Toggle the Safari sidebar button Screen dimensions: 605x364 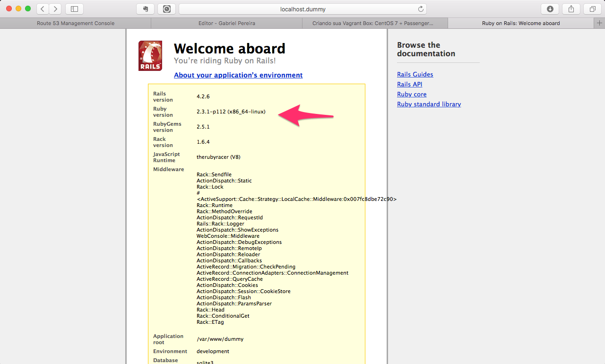point(74,9)
